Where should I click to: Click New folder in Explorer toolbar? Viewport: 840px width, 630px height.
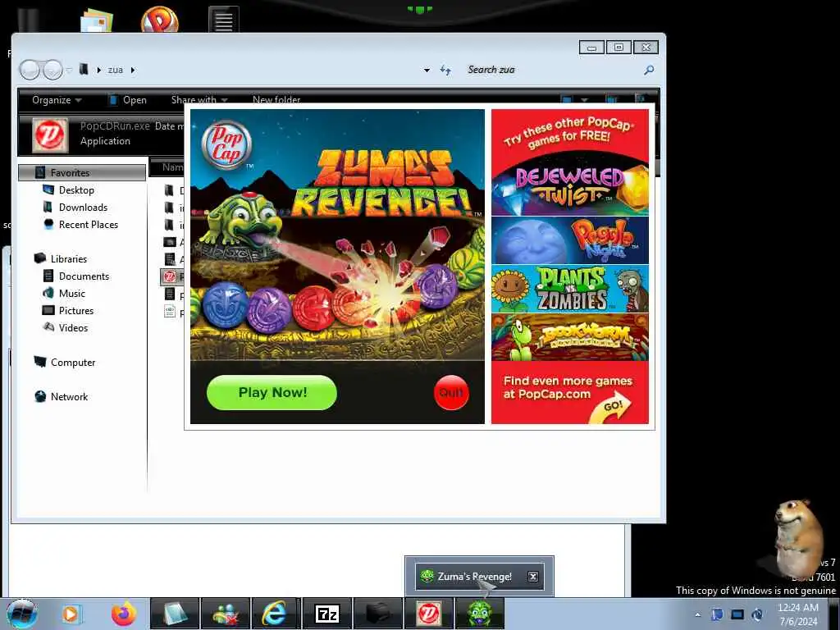276,100
